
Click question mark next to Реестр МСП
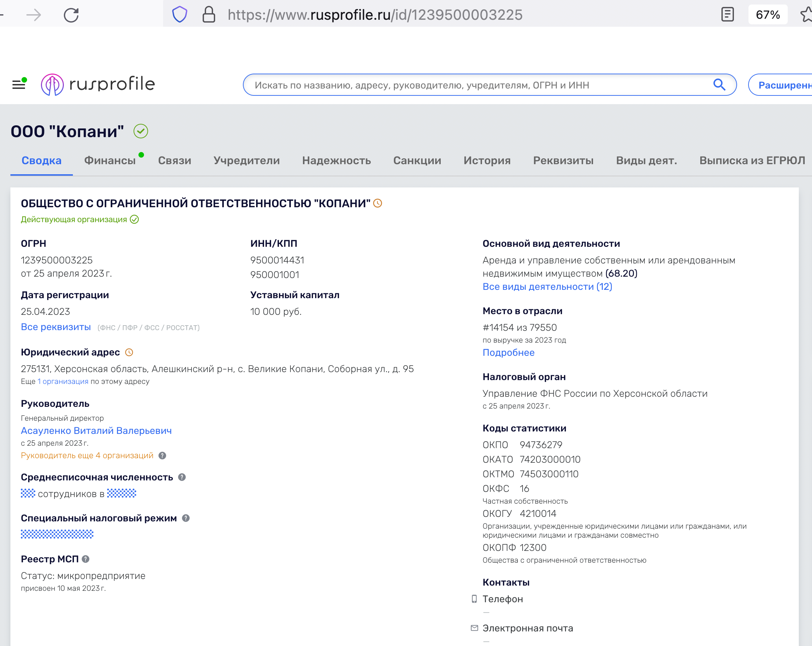(85, 559)
